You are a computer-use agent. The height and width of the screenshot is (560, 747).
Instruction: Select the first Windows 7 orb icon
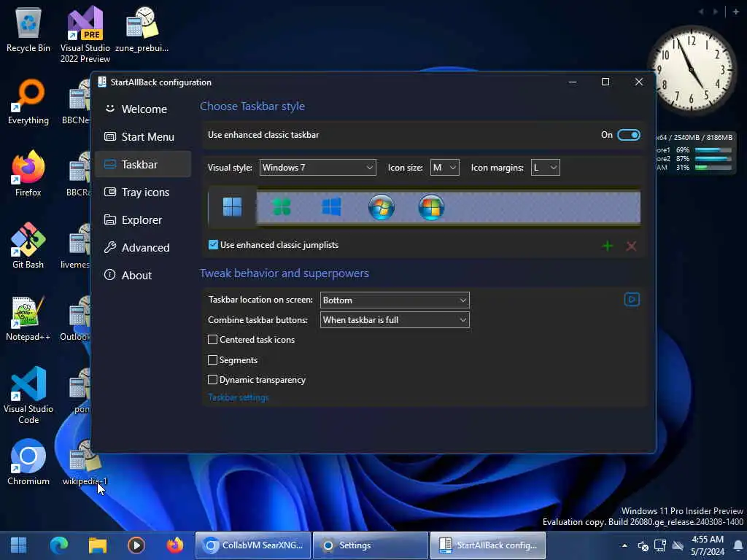tap(381, 207)
